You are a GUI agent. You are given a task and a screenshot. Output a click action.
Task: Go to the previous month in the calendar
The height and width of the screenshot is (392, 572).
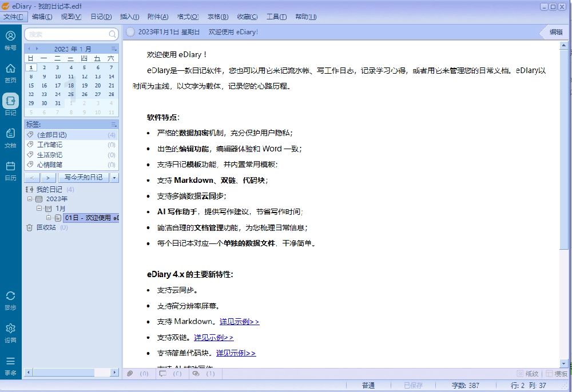[29, 49]
